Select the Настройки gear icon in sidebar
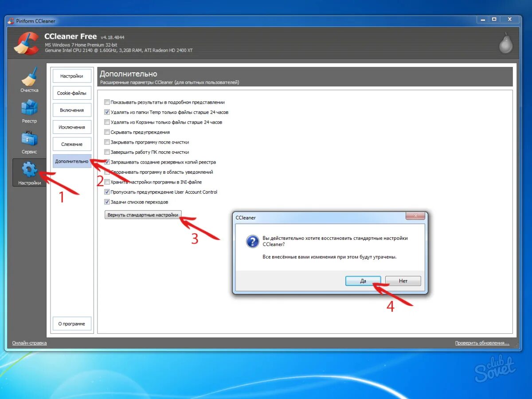532x399 pixels. pos(29,170)
